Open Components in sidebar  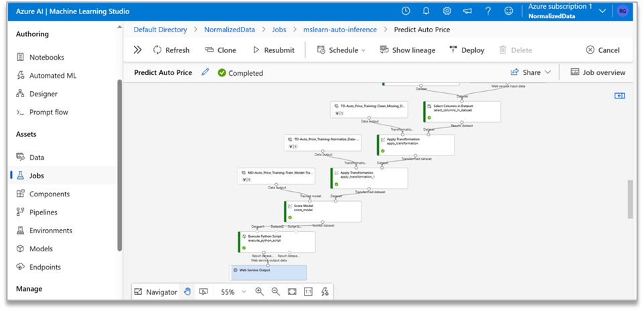click(43, 194)
